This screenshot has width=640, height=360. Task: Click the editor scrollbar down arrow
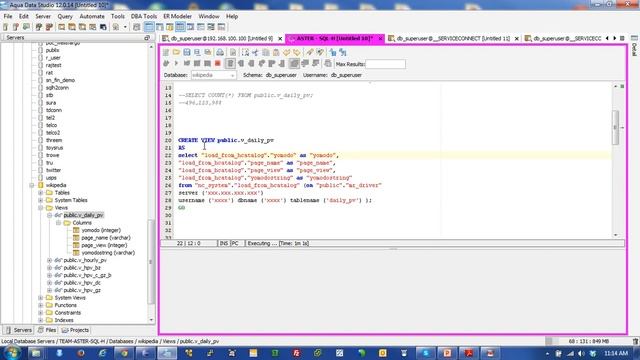pyautogui.click(x=616, y=235)
